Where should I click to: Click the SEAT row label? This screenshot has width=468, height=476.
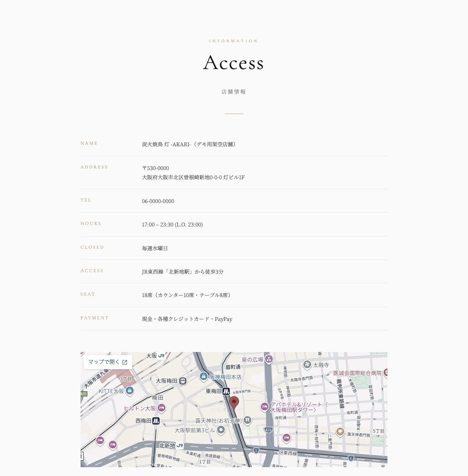click(x=88, y=294)
